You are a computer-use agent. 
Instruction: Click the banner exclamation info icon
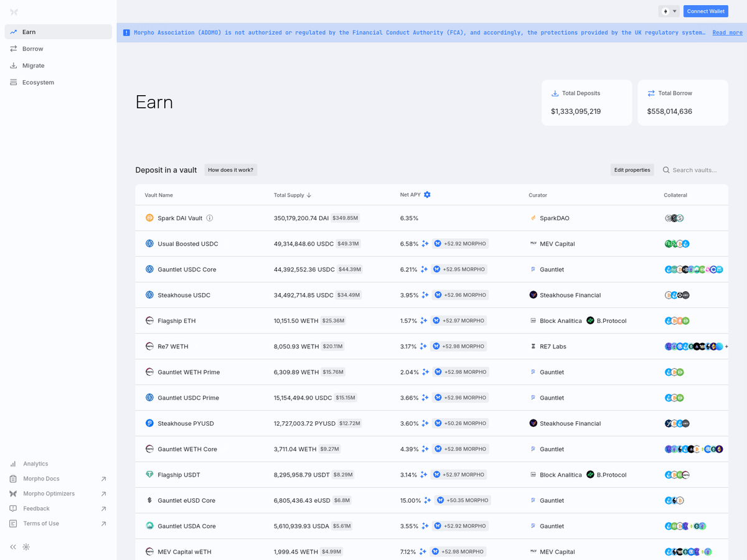[126, 32]
